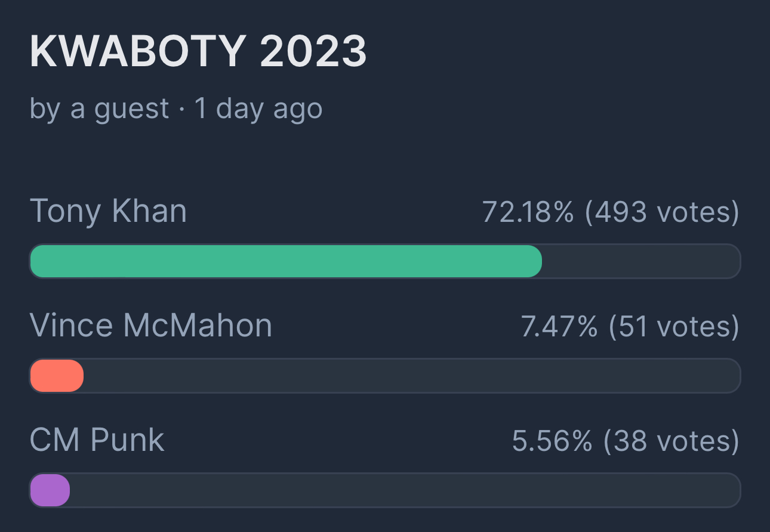
Task: Click the coral Vince McMahon bar fill
Action: point(56,376)
